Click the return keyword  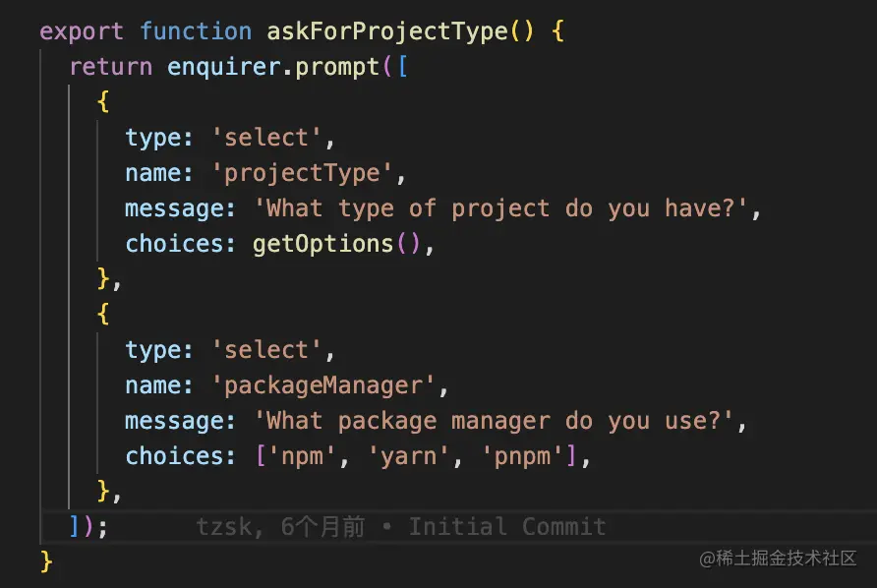(x=110, y=67)
